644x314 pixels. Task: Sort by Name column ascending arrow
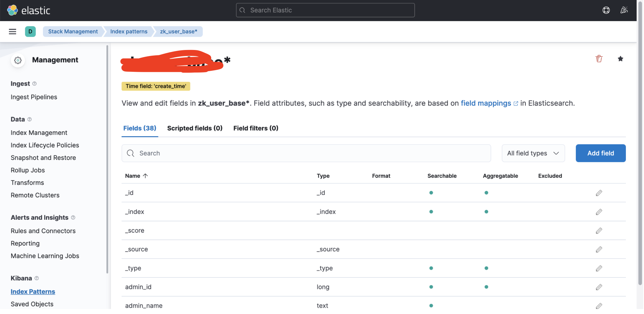[x=145, y=176]
